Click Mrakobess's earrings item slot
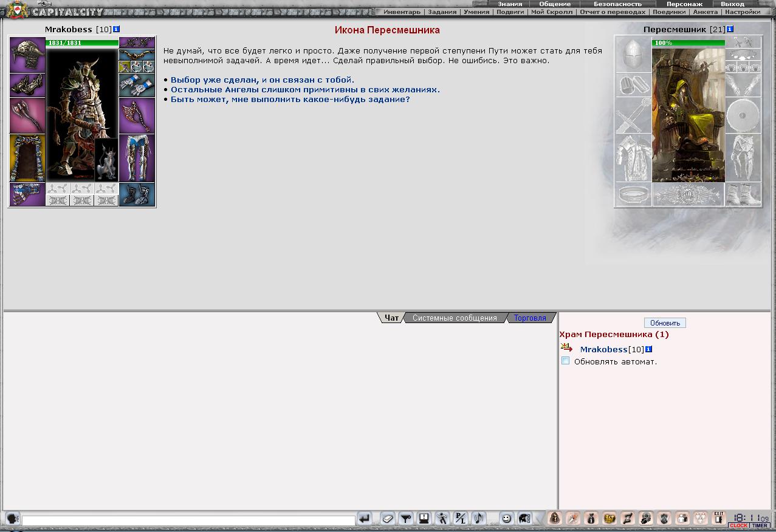776x532 pixels. pos(137,43)
